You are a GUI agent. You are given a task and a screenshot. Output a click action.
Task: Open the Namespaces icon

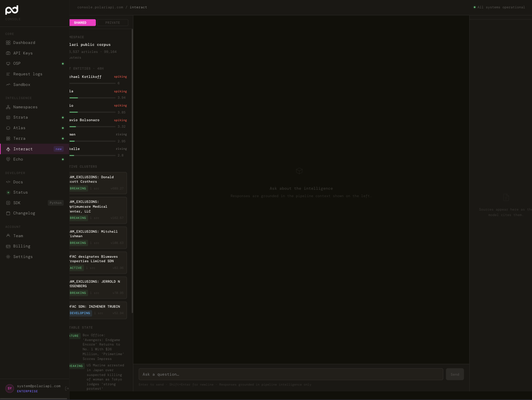pos(8,107)
